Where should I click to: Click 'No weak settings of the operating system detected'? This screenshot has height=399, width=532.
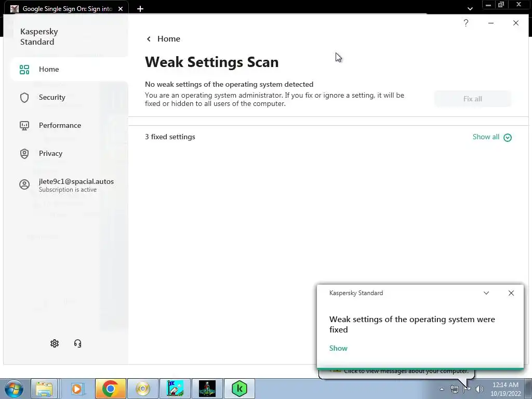point(229,84)
